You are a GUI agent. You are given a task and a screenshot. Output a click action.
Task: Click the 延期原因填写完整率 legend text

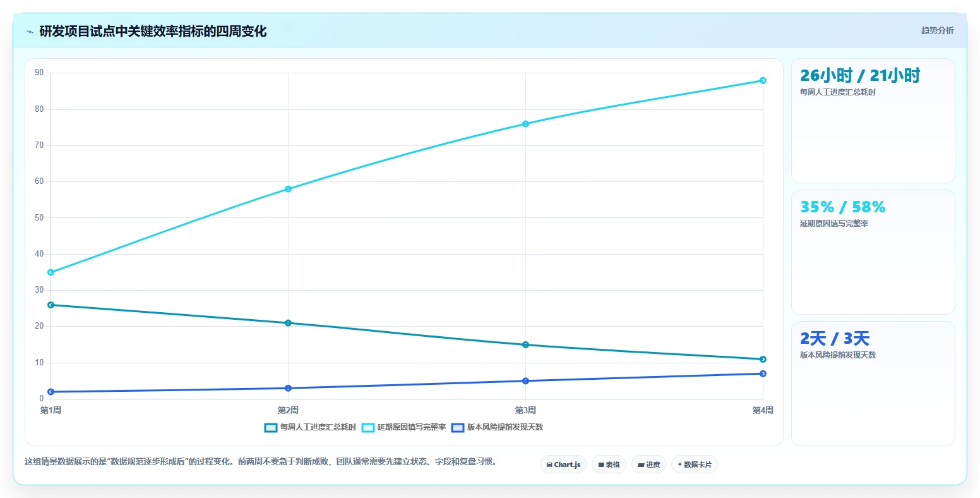[412, 427]
